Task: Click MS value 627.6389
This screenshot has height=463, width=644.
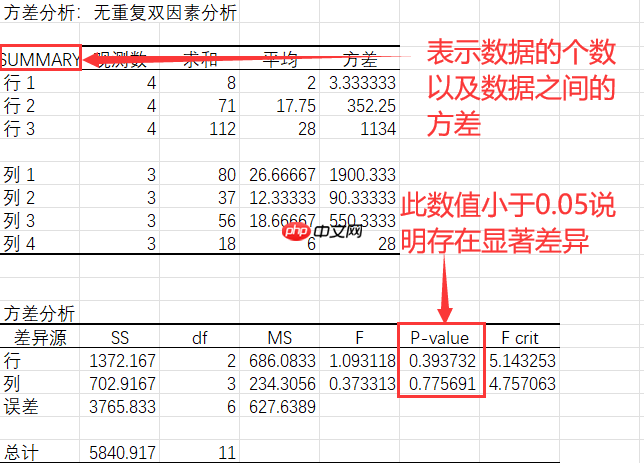Action: 282,407
